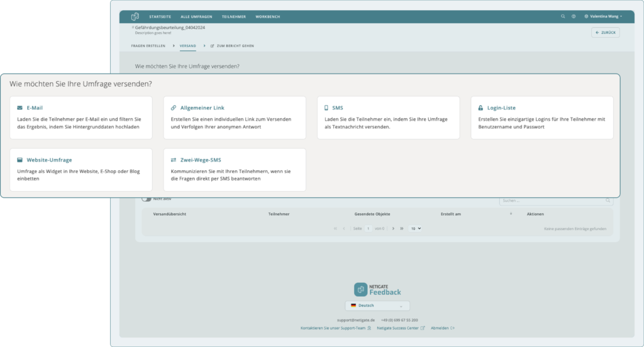Open the Alle Umfragen menu item

tap(196, 17)
